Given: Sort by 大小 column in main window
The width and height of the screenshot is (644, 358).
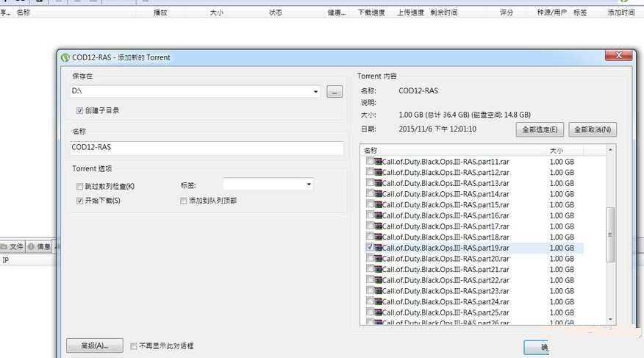Looking at the screenshot, I should [216, 12].
